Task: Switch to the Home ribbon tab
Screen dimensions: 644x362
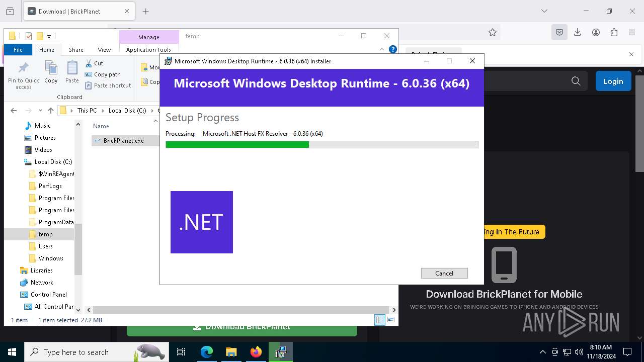Action: click(x=47, y=50)
